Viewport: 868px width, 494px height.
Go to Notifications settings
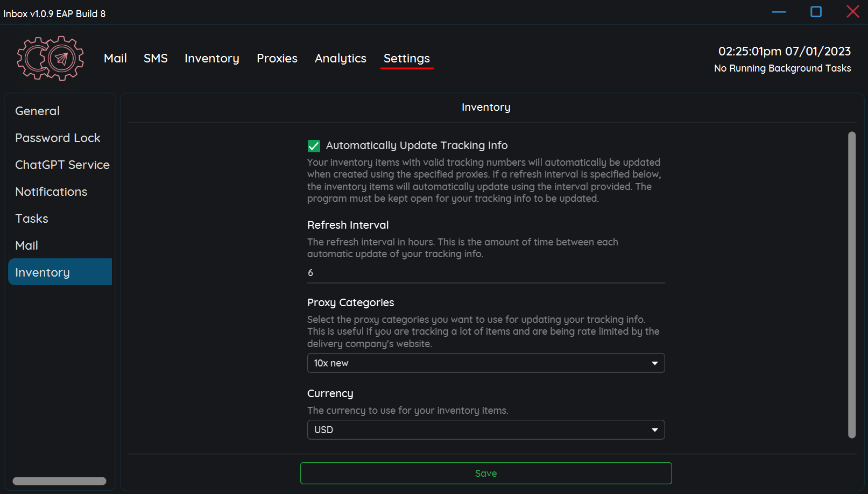(x=51, y=192)
